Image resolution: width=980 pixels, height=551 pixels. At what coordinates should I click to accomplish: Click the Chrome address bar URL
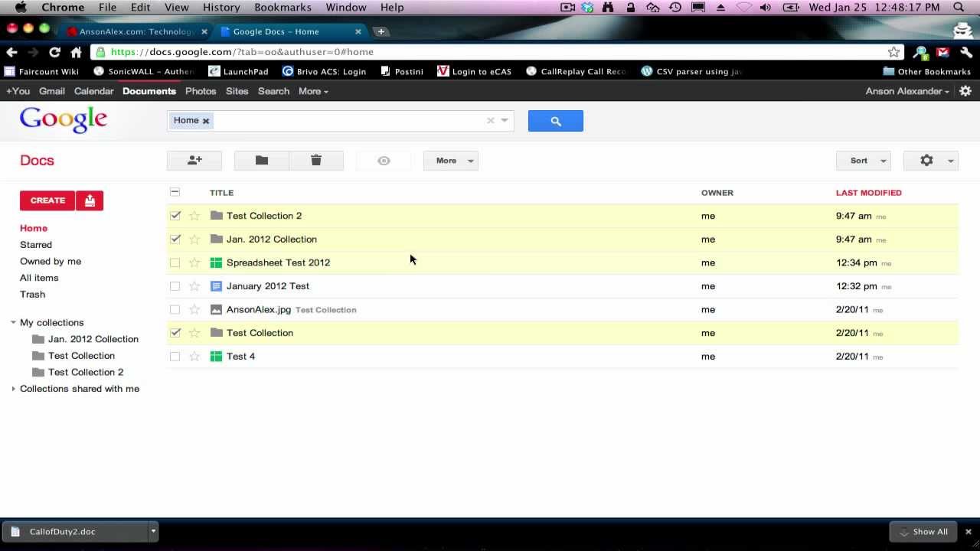tap(242, 52)
